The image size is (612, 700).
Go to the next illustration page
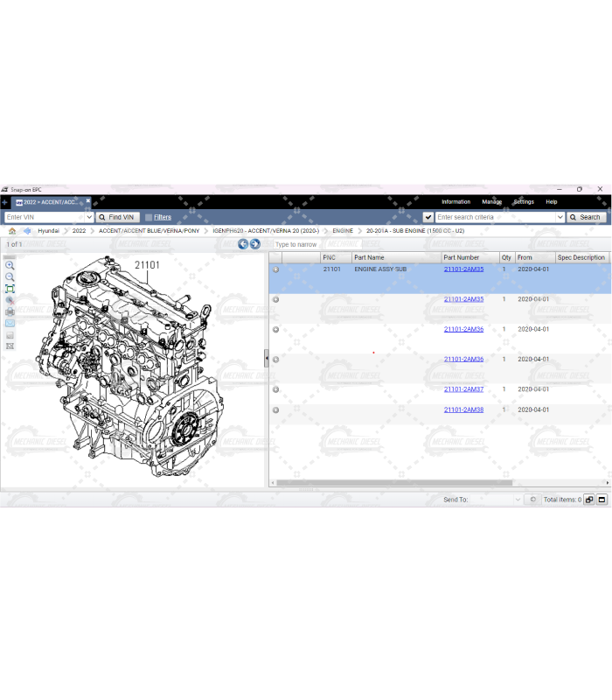(255, 244)
